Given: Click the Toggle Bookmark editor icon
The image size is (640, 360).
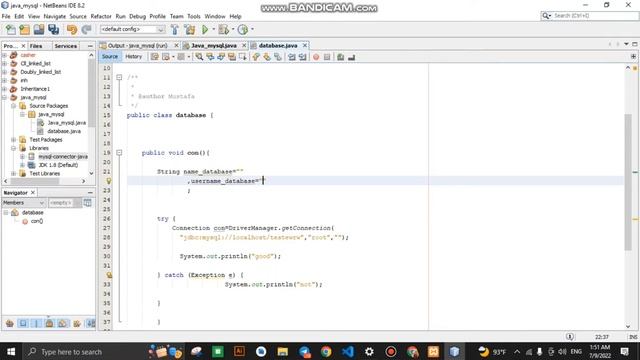Looking at the screenshot, I should 278,57.
